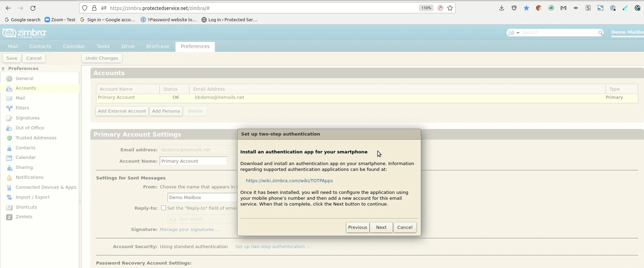Click the browser back arrow
Screen dimensions: 644x268
(x=8, y=8)
